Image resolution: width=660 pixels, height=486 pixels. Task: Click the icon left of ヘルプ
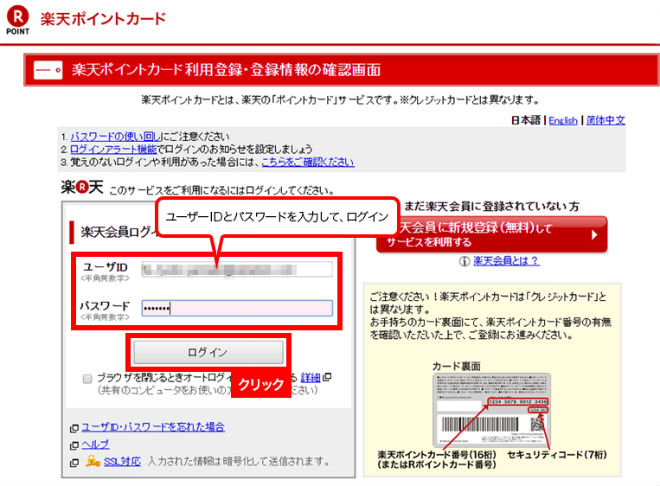pos(73,444)
